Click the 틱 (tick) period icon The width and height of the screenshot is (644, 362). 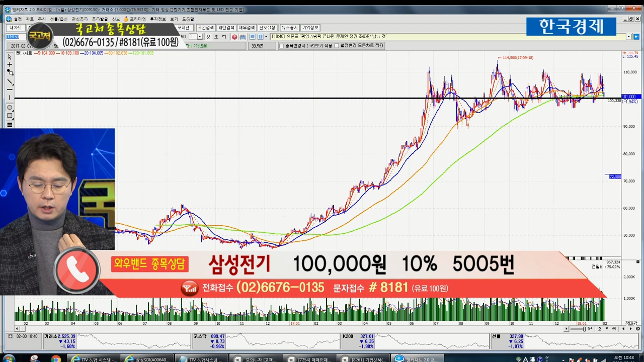[224, 37]
